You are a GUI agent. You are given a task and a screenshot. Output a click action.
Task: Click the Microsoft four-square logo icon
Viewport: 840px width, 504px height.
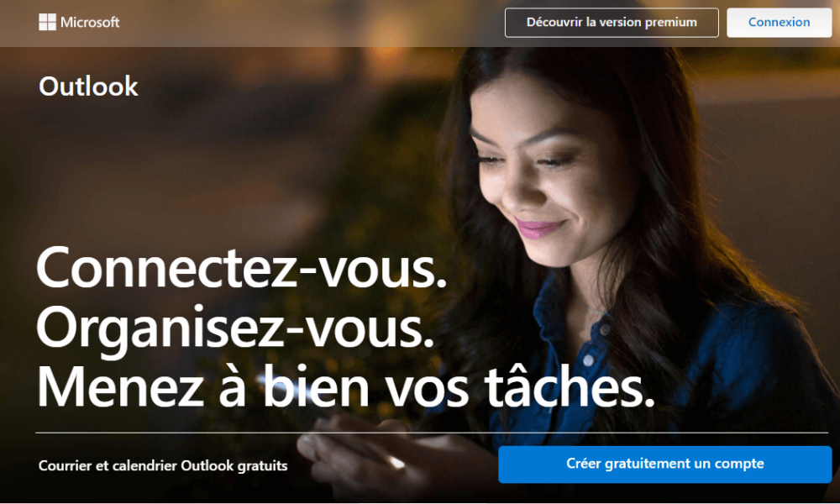tap(47, 22)
